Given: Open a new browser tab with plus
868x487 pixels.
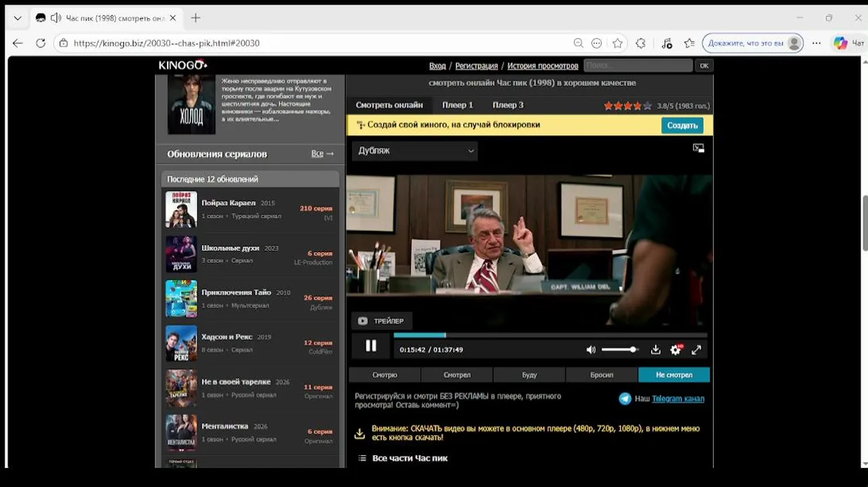Looking at the screenshot, I should [195, 18].
